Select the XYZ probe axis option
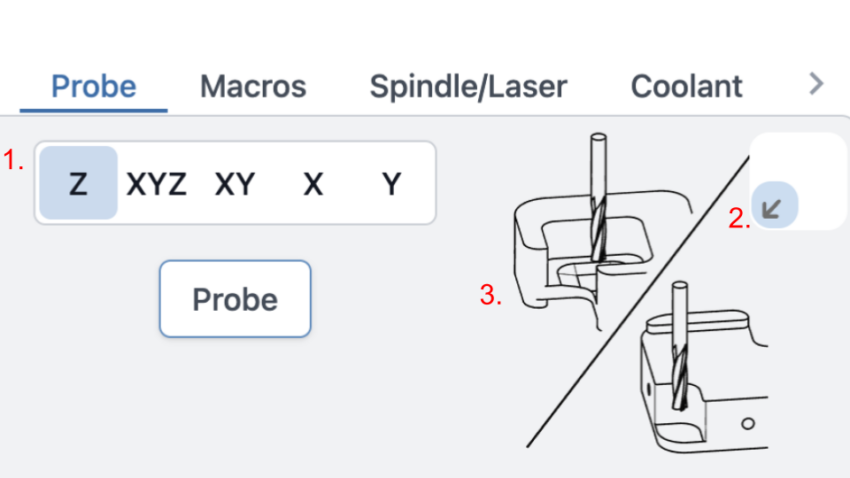The image size is (850, 478). pyautogui.click(x=157, y=184)
